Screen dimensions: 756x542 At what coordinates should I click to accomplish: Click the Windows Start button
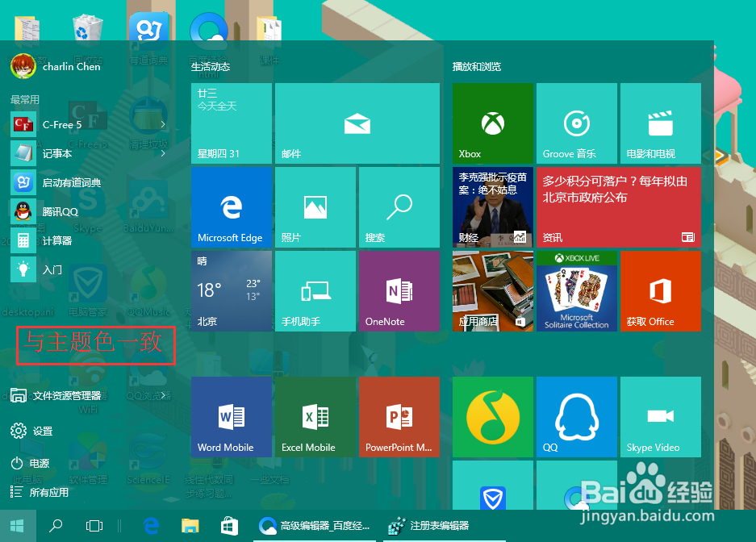(x=18, y=526)
